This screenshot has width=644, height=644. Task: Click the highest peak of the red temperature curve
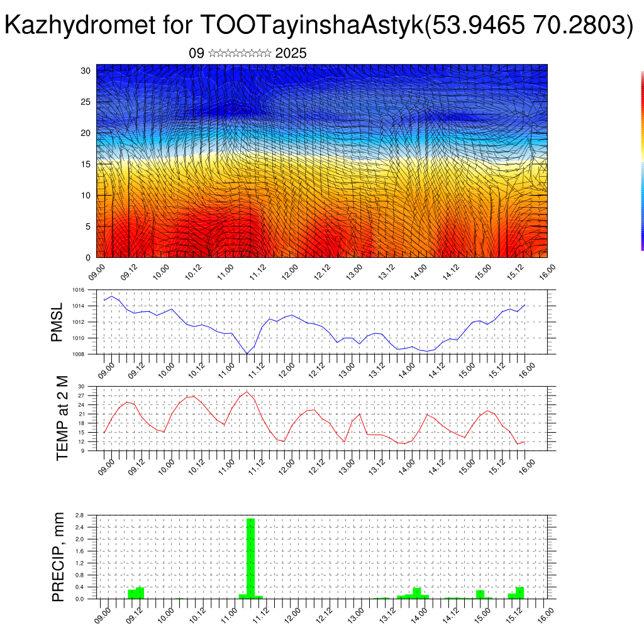[247, 391]
